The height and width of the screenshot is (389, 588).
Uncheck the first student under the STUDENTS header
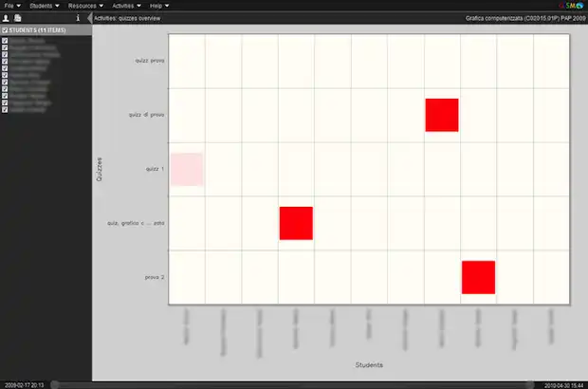coord(5,41)
